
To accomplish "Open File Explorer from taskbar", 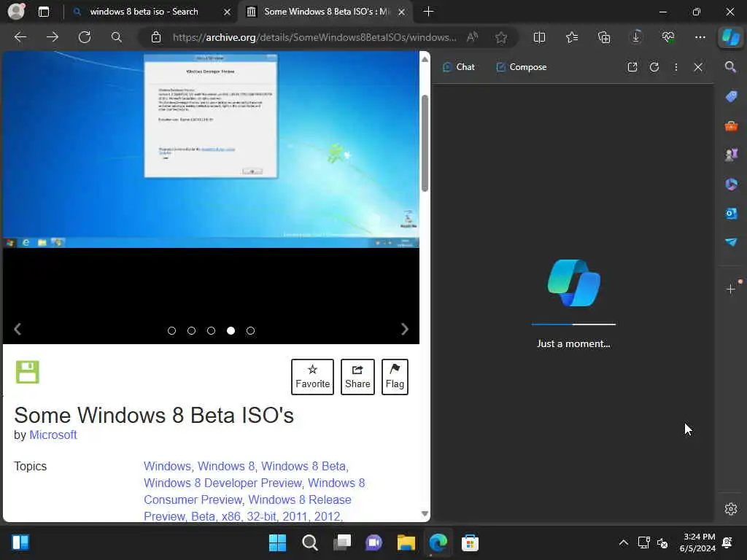I will [406, 542].
